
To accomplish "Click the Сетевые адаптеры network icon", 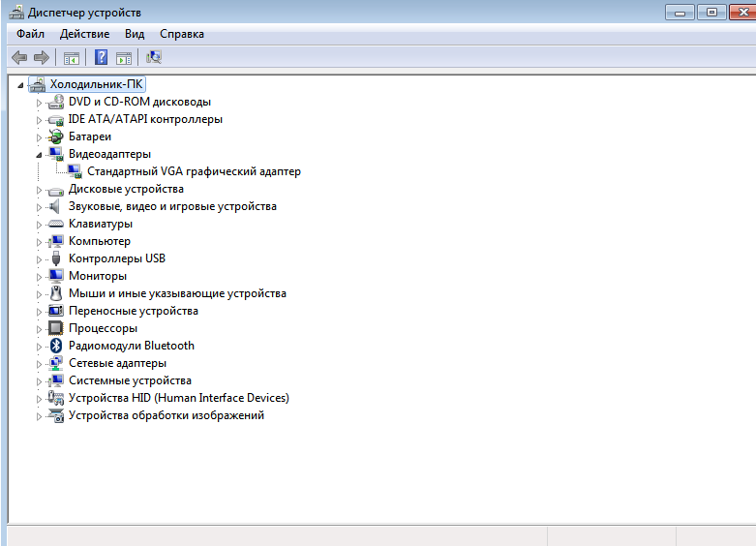I will point(56,363).
